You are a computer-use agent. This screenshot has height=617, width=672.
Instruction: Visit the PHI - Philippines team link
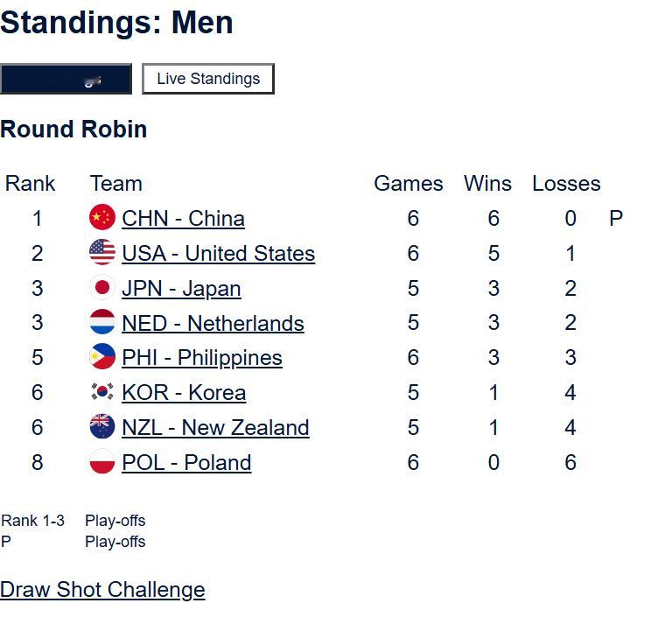point(202,357)
